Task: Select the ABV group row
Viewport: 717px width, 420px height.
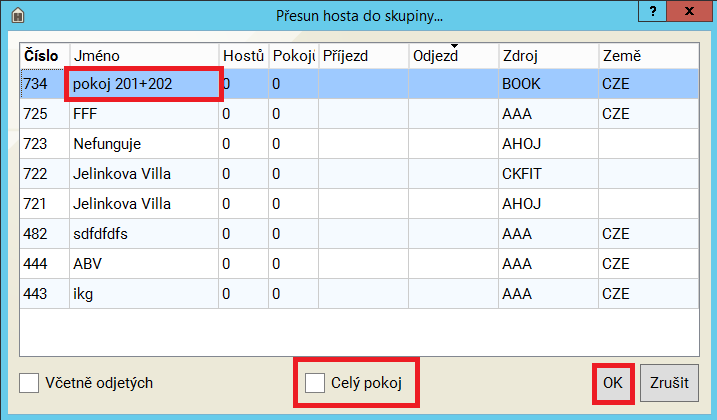Action: click(x=142, y=264)
